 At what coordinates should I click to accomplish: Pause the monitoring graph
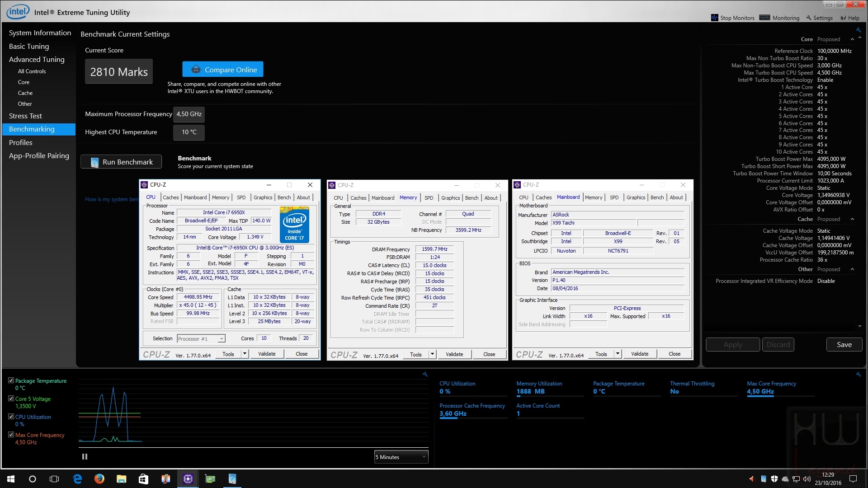(85, 457)
